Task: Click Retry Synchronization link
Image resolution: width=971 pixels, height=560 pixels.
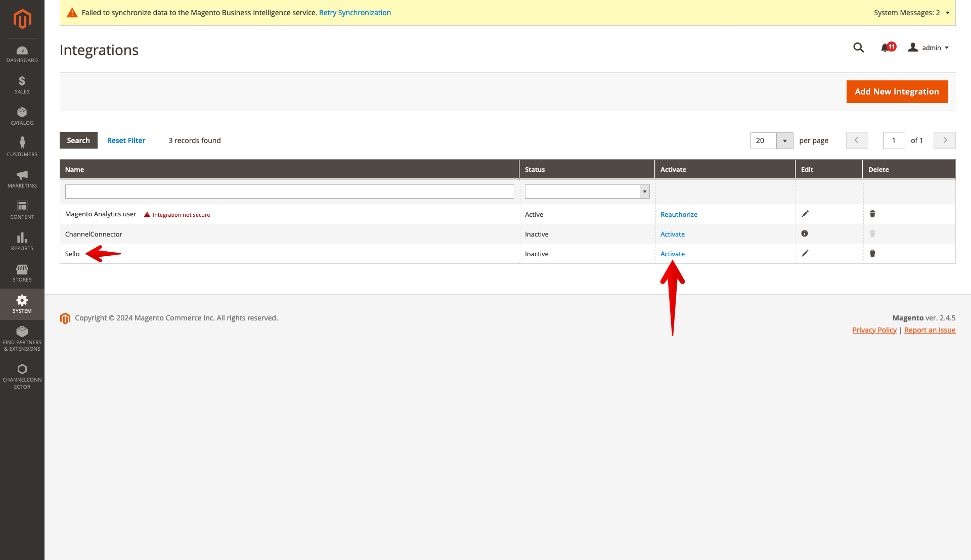Action: [x=355, y=13]
